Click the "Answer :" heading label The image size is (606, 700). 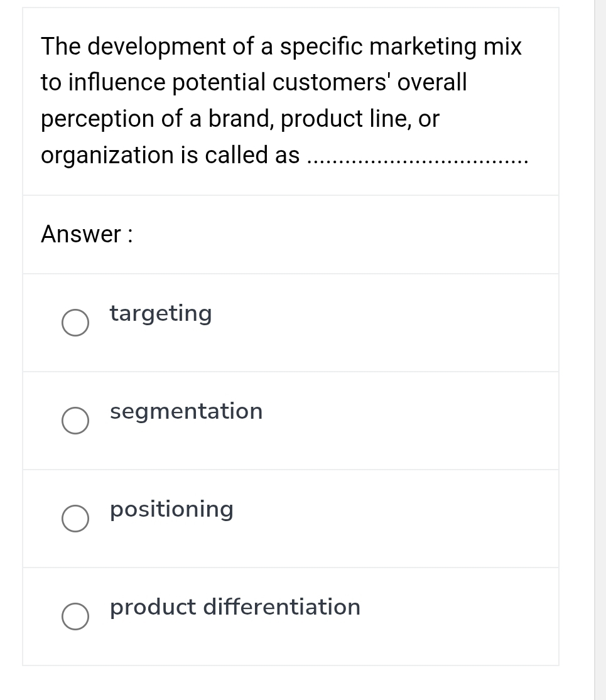coord(87,234)
